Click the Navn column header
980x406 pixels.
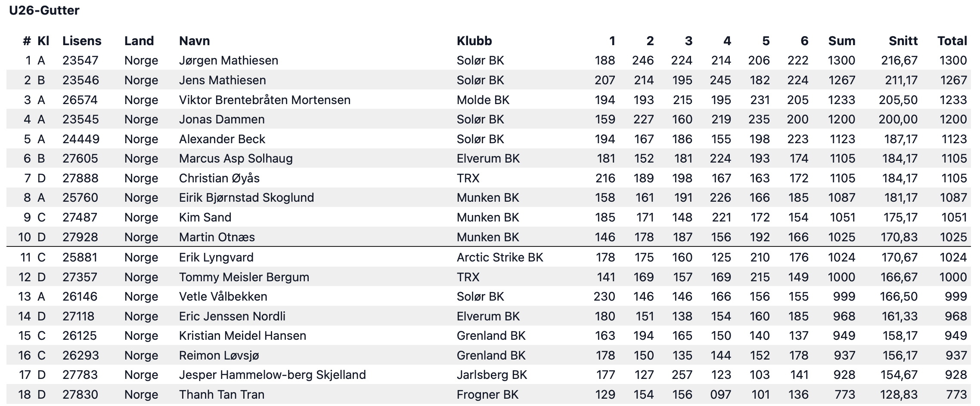[x=194, y=41]
